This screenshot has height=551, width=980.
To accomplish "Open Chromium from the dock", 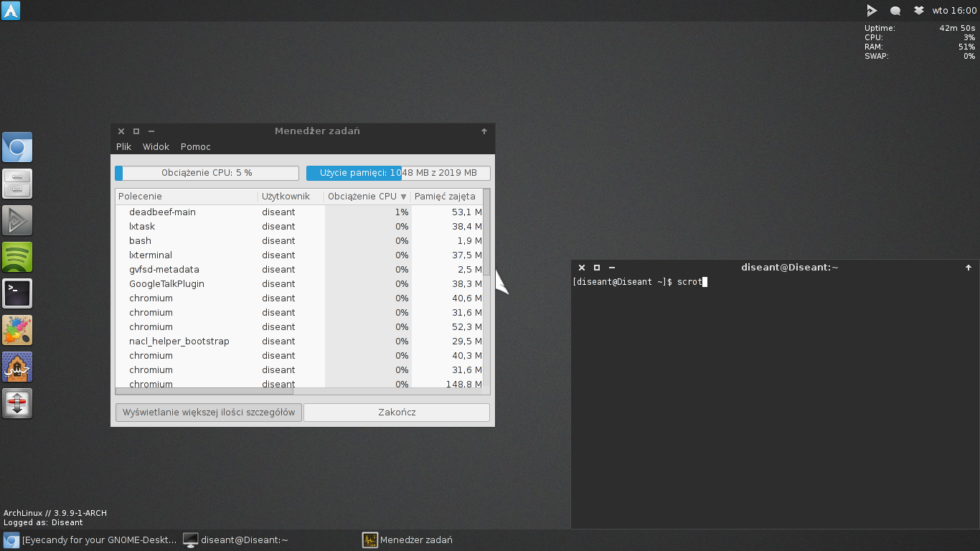I will pyautogui.click(x=17, y=147).
